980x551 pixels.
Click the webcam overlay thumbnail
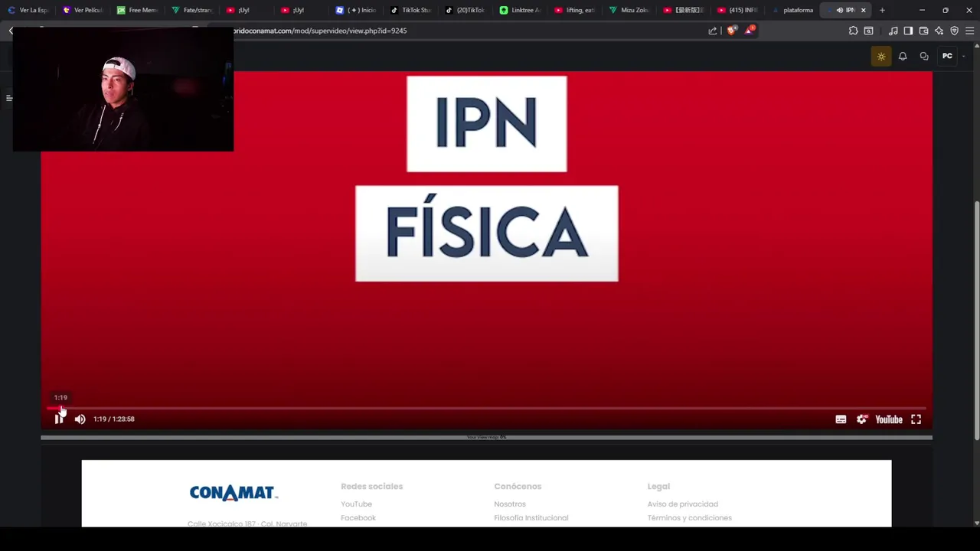point(123,89)
